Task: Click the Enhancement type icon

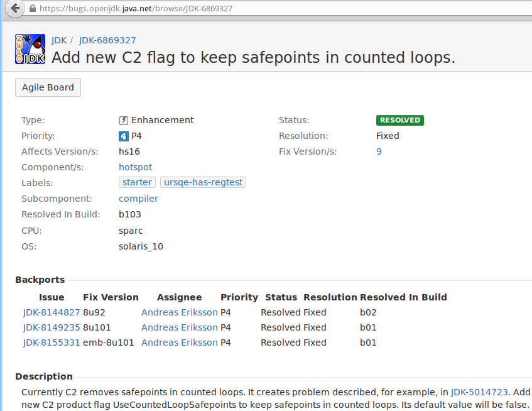Action: [125, 119]
